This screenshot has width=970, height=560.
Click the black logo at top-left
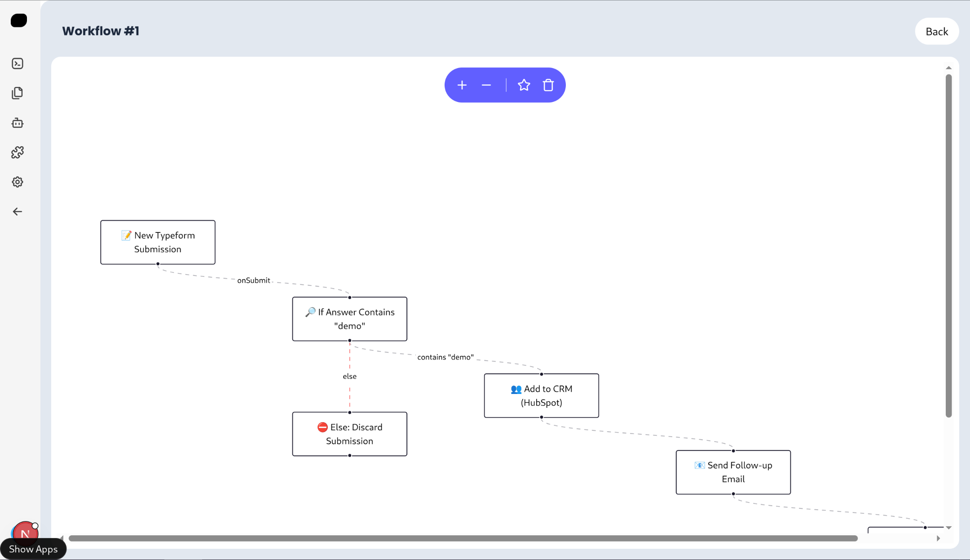[19, 21]
